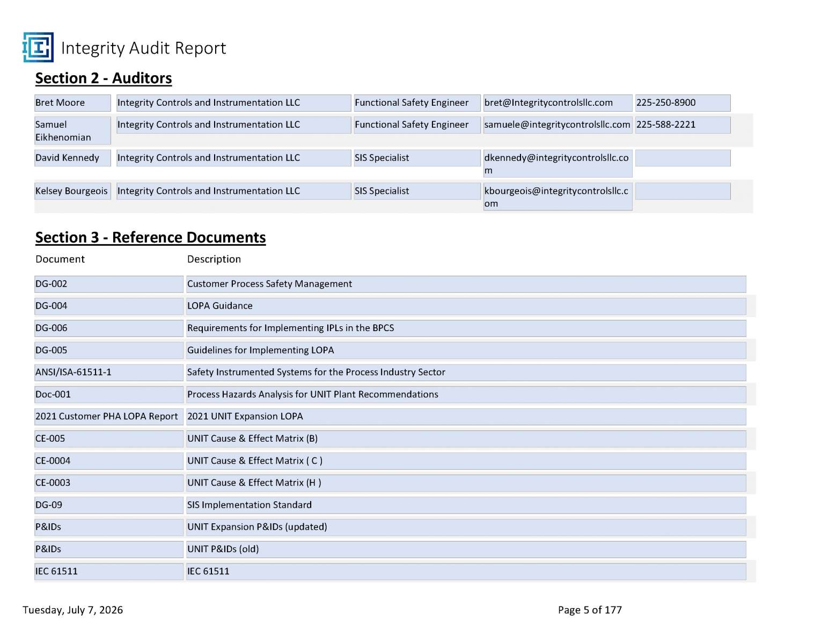The image size is (836, 644).
Task: Click the Integrity logo icon
Action: click(x=38, y=47)
